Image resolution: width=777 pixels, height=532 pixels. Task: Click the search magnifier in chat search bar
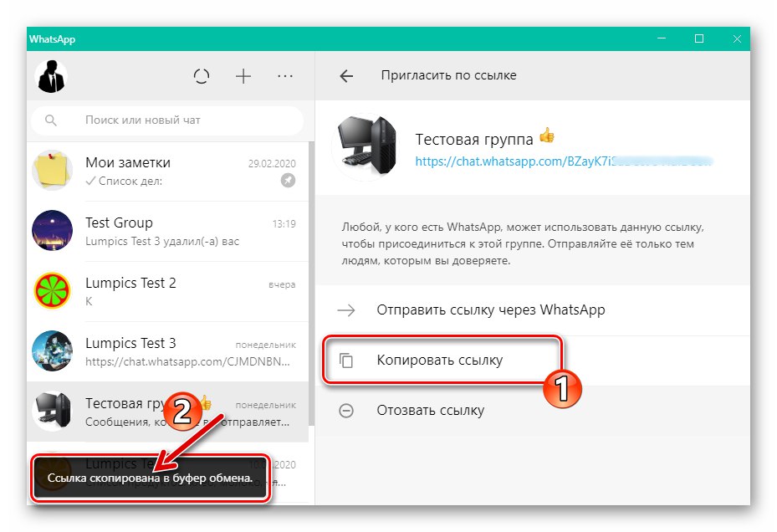pos(51,120)
